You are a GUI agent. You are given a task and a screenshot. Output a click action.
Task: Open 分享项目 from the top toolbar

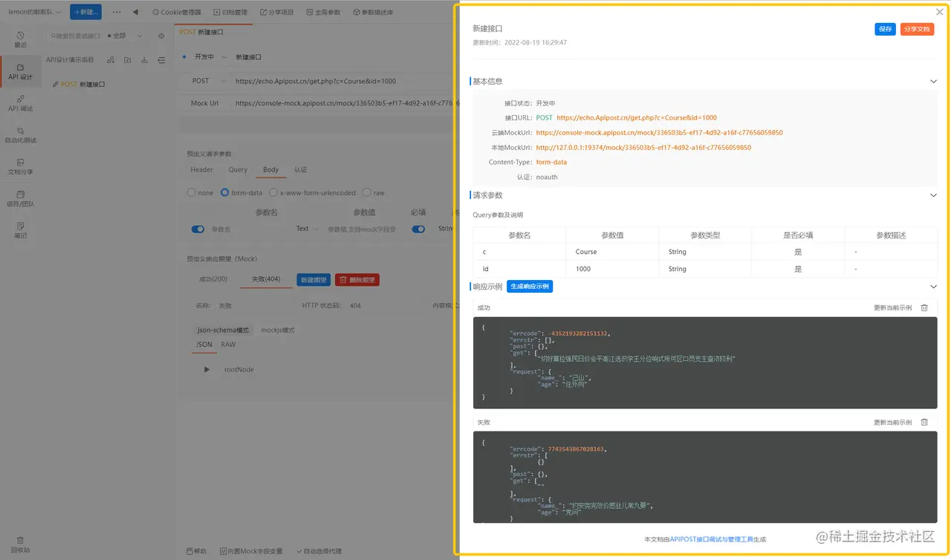click(276, 12)
